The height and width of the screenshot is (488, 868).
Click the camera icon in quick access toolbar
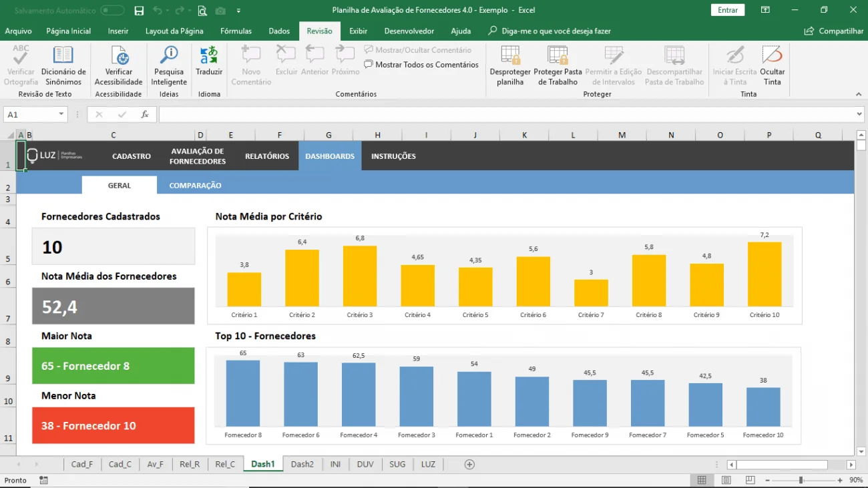(220, 11)
